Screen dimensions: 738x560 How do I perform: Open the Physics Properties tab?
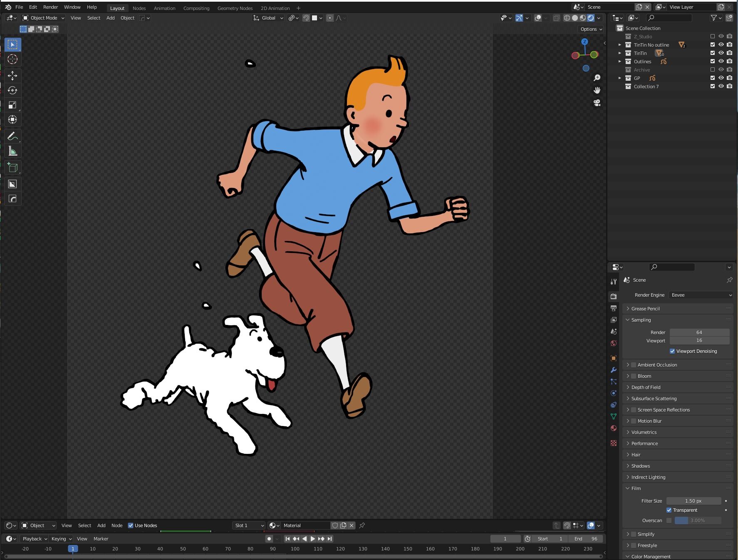[614, 393]
